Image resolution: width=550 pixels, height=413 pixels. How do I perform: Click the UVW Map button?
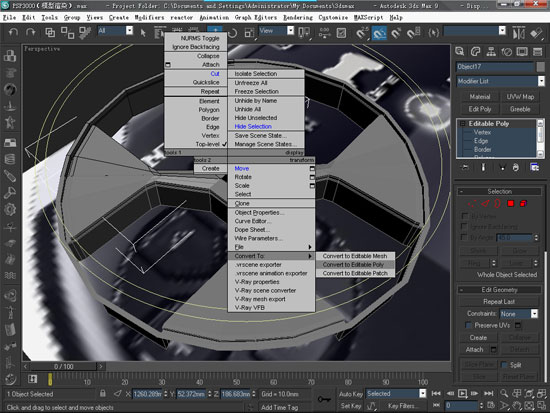coord(520,97)
